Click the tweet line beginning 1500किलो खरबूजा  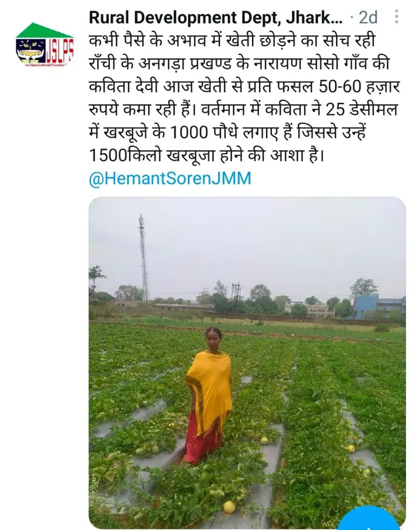tap(206, 155)
